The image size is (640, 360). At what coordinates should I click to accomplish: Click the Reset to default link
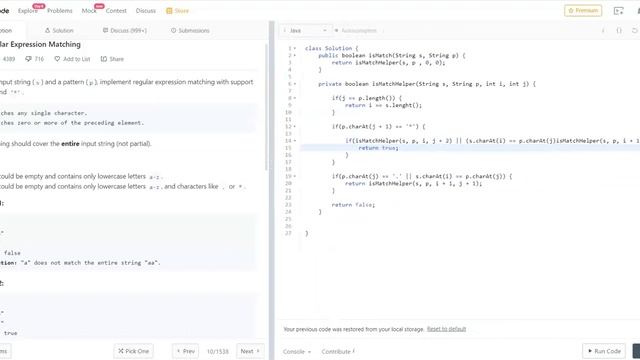446,329
